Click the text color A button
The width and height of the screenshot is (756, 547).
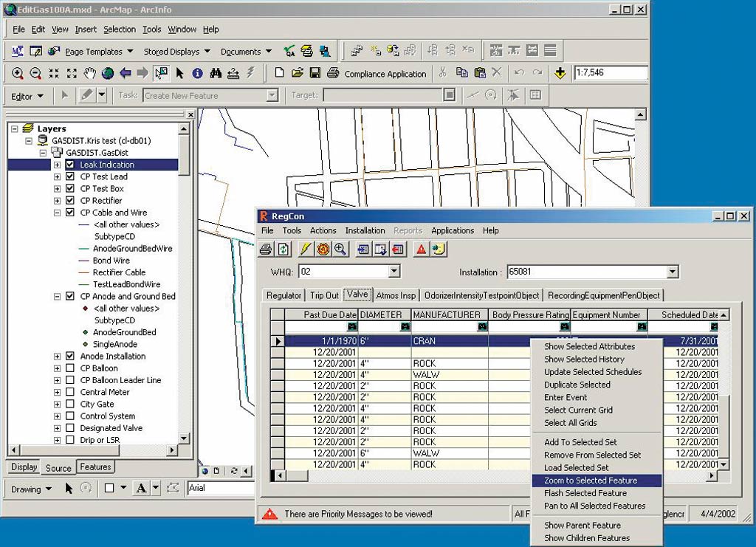click(141, 488)
